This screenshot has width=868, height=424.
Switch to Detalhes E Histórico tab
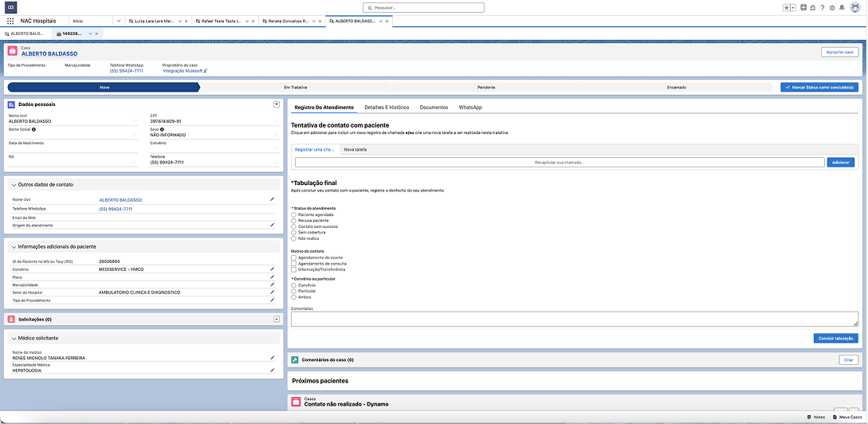[x=386, y=107]
